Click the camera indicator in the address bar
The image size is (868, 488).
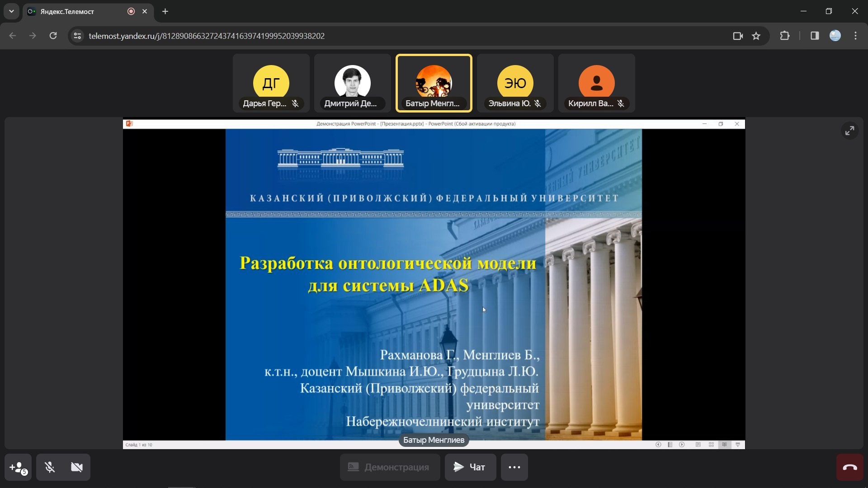tap(738, 36)
